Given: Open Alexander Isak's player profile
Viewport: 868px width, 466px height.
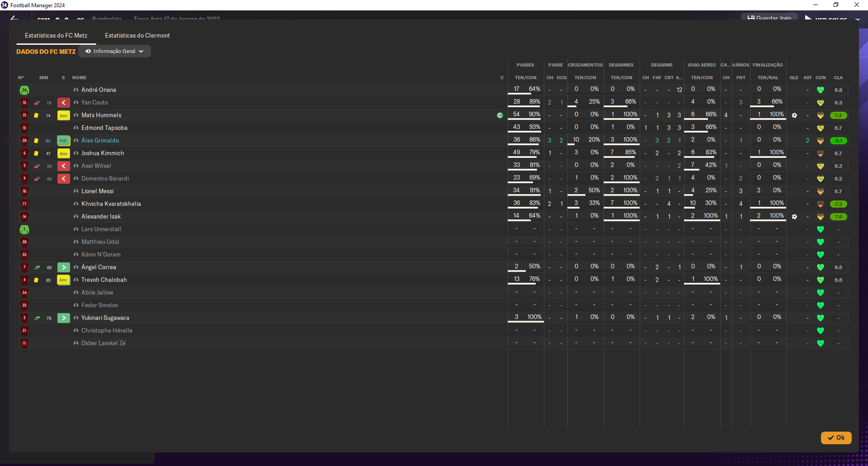Looking at the screenshot, I should pyautogui.click(x=101, y=217).
